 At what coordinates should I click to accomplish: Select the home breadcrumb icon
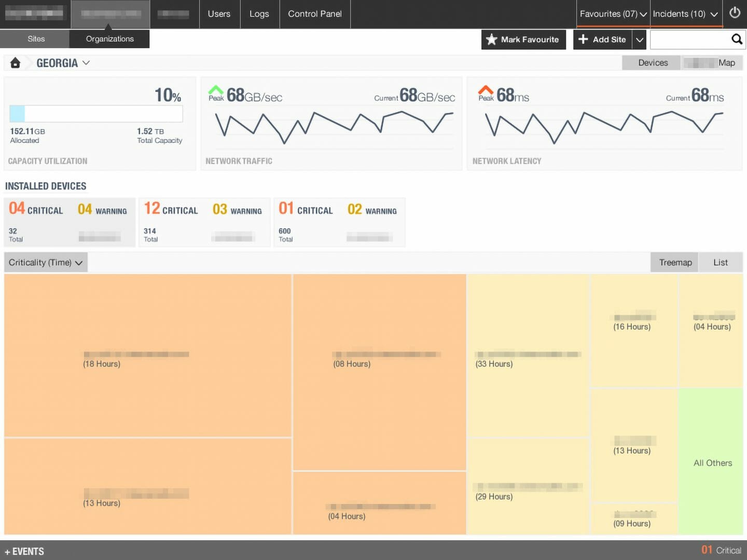[15, 62]
